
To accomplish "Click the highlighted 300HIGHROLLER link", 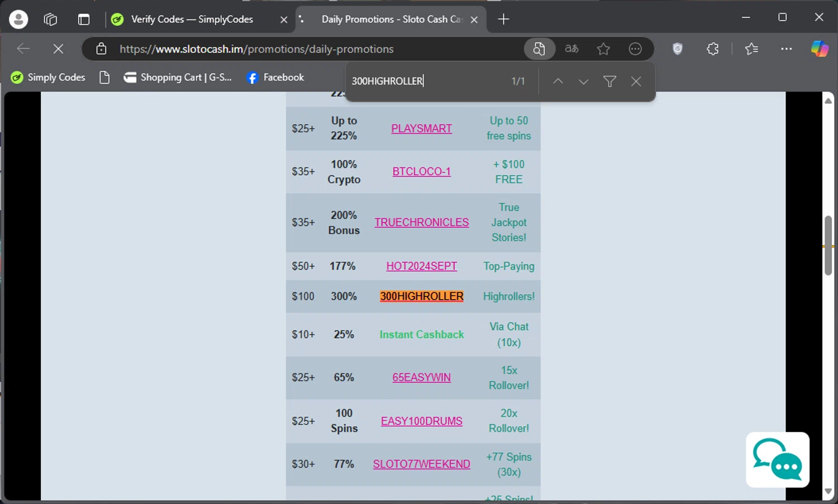I will point(422,296).
